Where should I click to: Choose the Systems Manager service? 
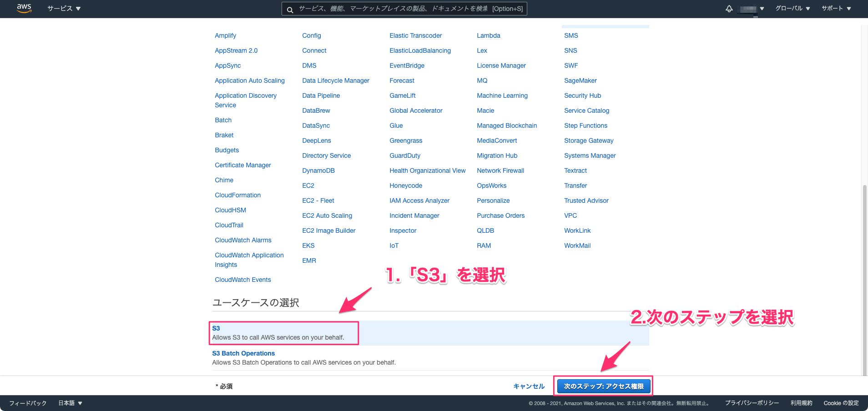point(590,155)
